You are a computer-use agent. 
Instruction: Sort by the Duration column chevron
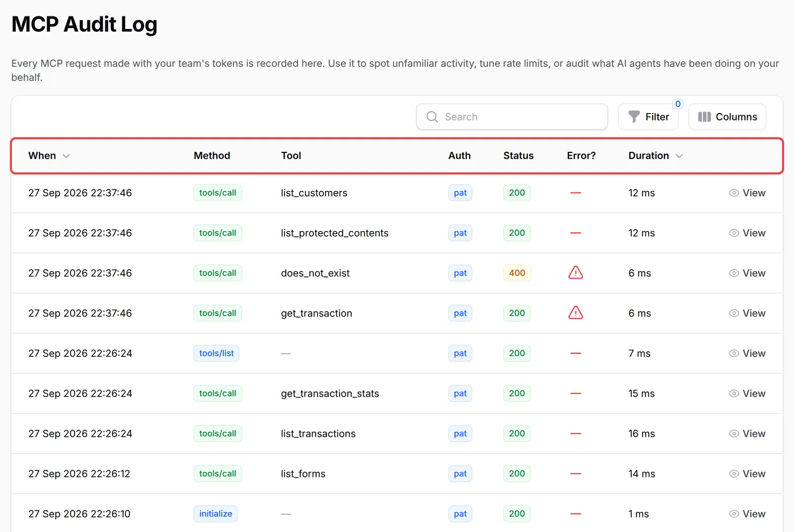point(679,156)
